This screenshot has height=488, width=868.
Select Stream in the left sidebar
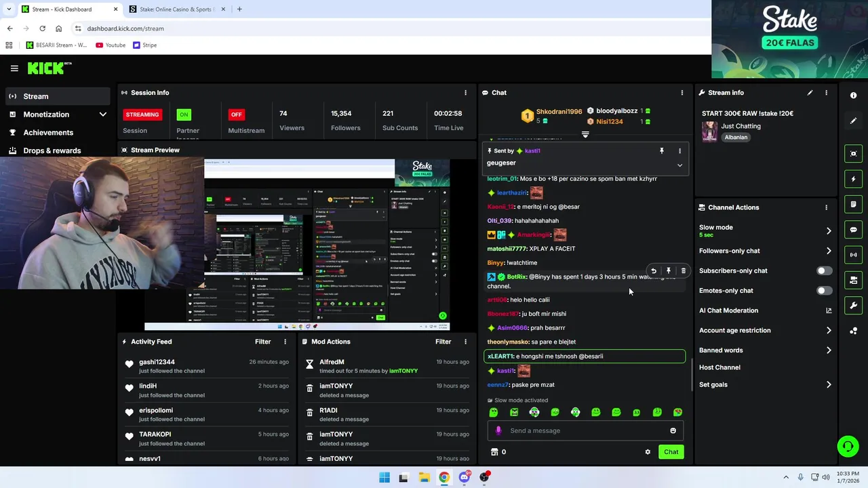pyautogui.click(x=57, y=96)
